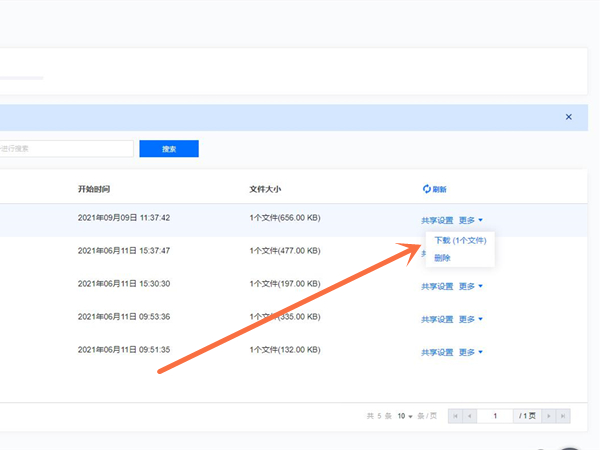Open 共享设置 for the 335.00 KB file

coord(437,320)
